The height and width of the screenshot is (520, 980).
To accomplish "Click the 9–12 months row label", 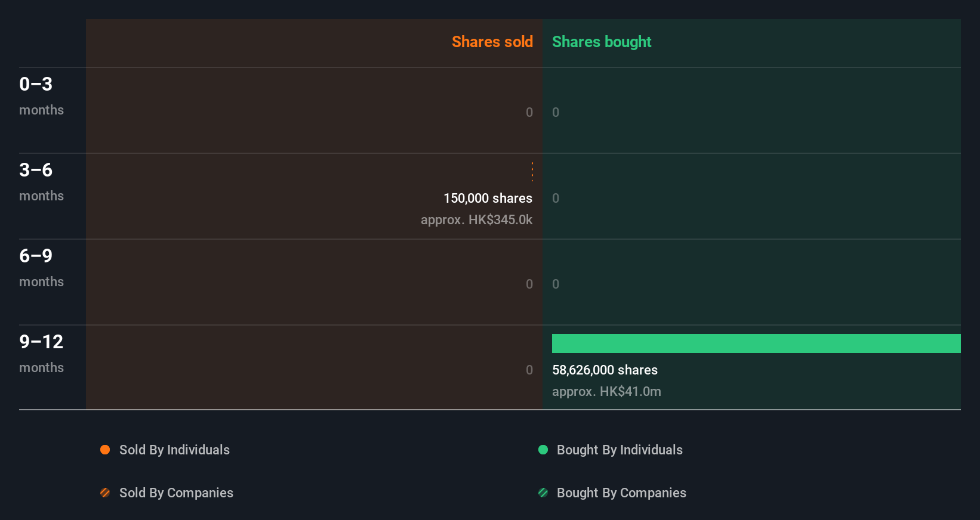I will coord(41,353).
